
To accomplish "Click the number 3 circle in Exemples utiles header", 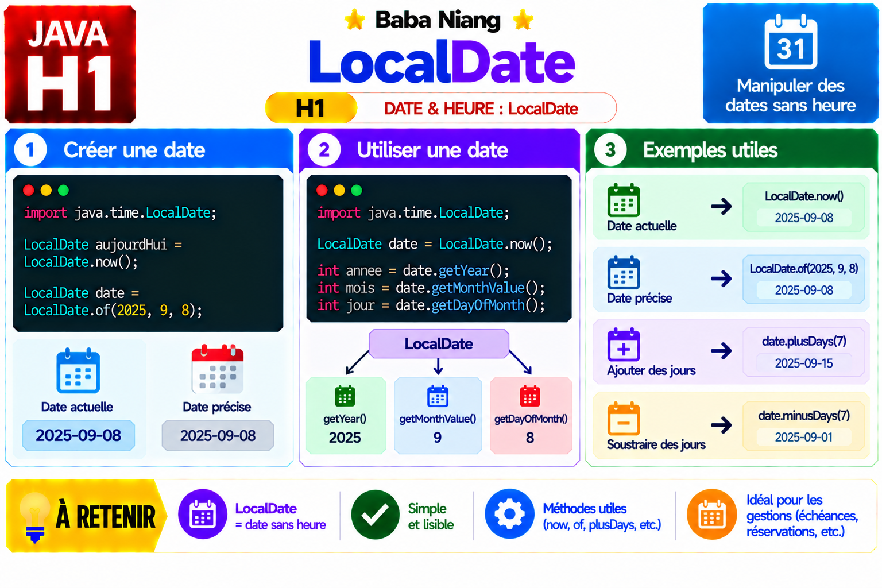I will tap(610, 150).
